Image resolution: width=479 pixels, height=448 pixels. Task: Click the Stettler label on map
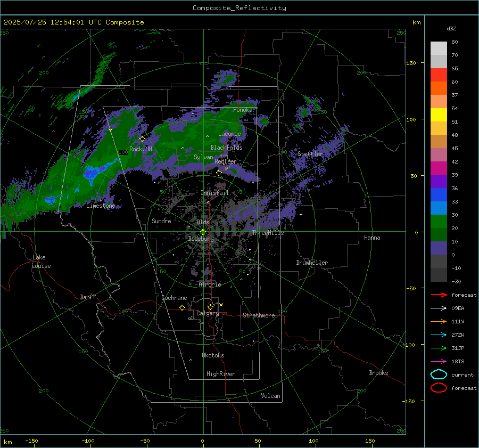[310, 154]
